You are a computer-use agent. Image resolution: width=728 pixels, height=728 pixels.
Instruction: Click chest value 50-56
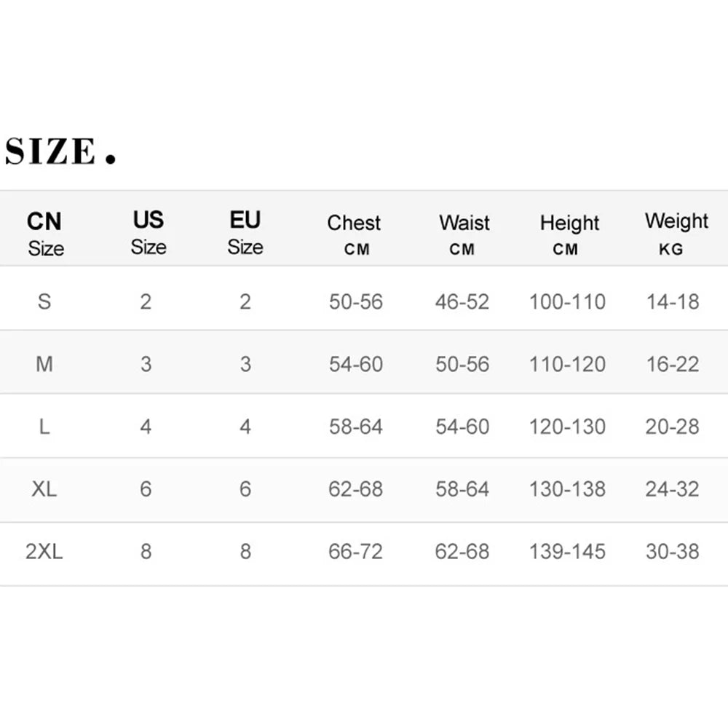(x=355, y=301)
